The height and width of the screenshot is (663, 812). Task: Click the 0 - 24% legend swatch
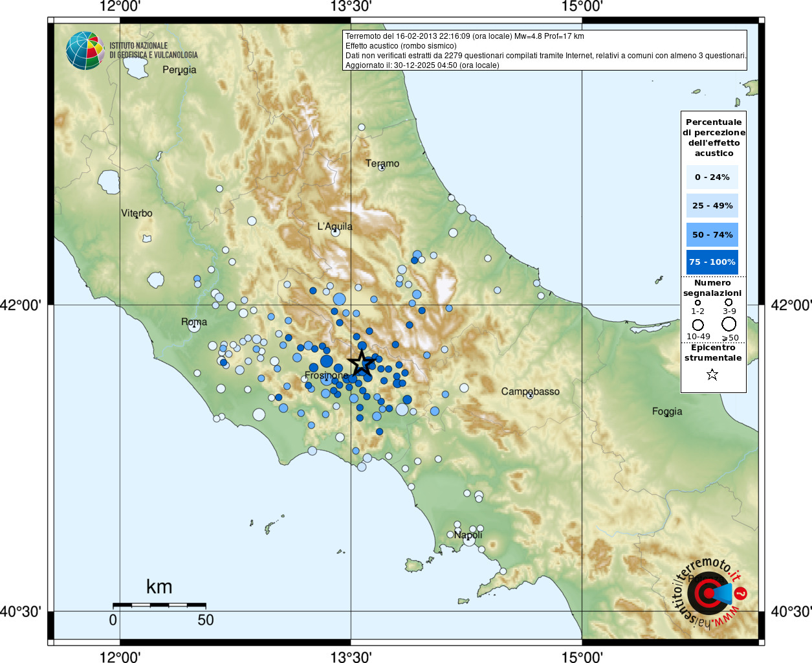coord(712,177)
